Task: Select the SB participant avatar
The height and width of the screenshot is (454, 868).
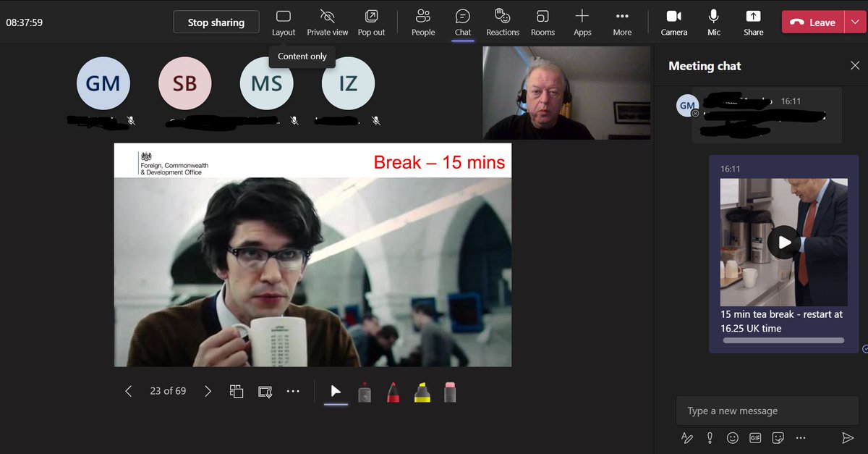Action: click(185, 84)
